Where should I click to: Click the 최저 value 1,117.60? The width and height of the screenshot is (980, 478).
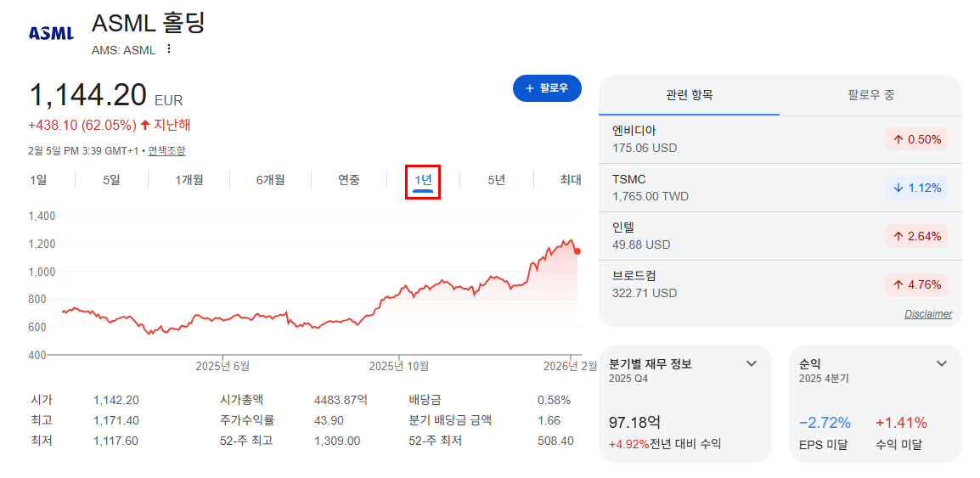[x=116, y=441]
